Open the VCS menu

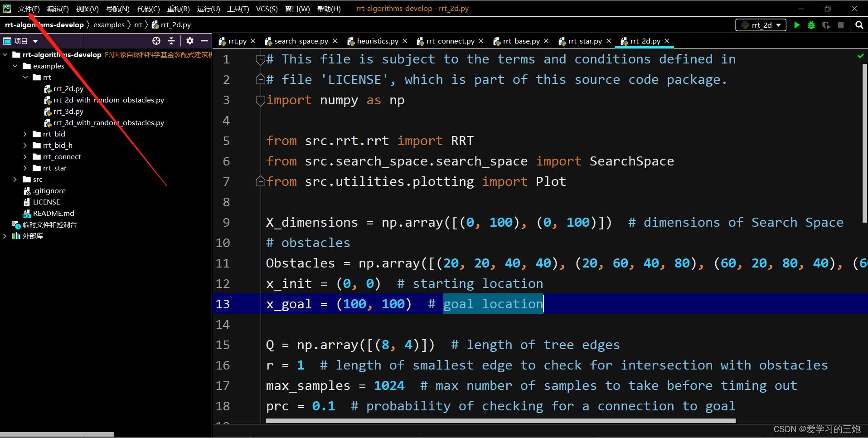(266, 8)
